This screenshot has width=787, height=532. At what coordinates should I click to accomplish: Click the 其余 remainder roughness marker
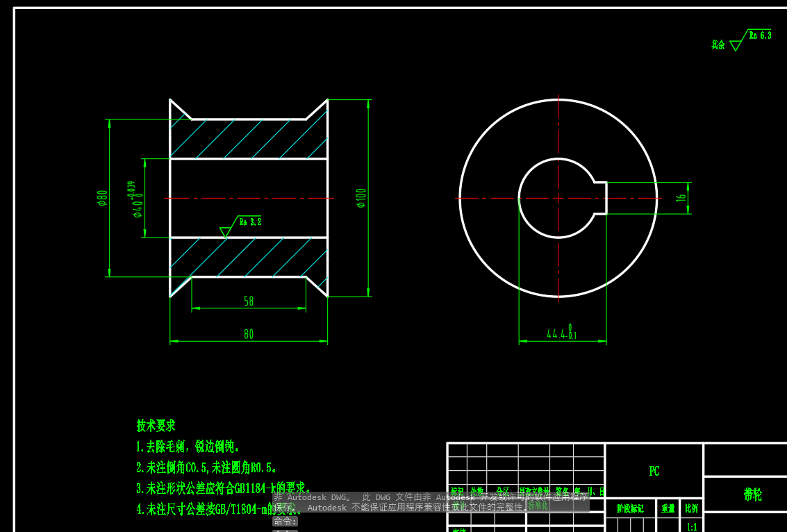coord(718,43)
